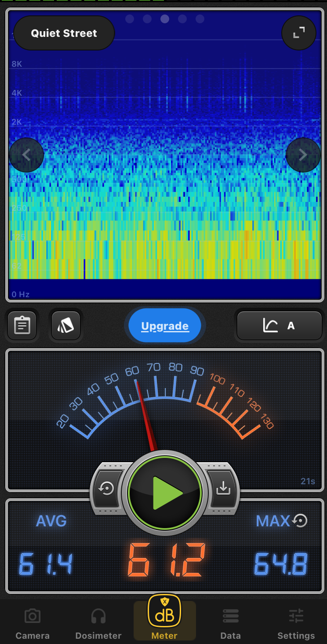This screenshot has width=327, height=644.
Task: Select the dB Meter tab
Action: pyautogui.click(x=164, y=618)
